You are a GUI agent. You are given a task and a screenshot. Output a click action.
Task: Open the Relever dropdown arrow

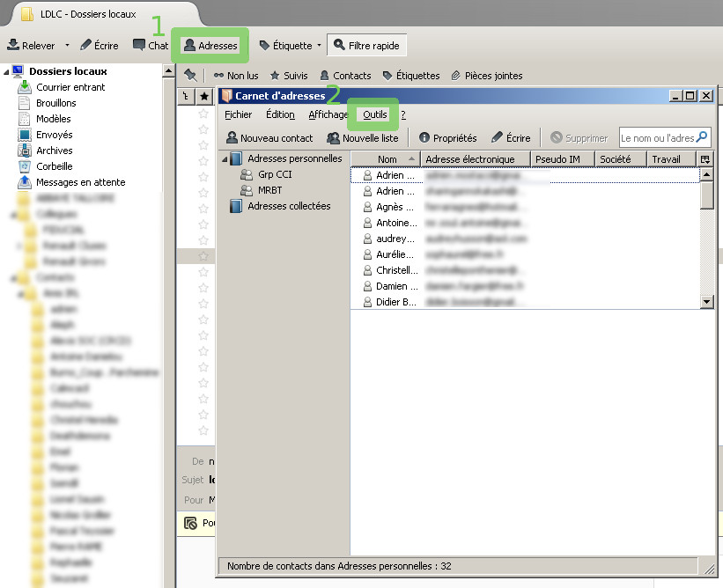coord(66,46)
